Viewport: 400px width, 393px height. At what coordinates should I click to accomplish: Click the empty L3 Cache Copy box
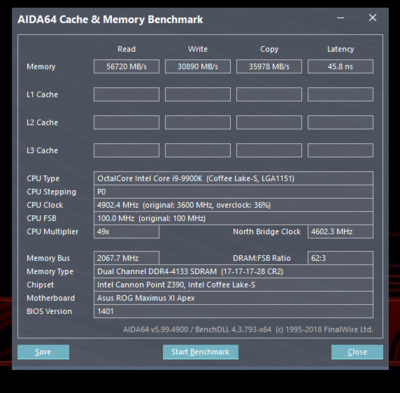269,151
